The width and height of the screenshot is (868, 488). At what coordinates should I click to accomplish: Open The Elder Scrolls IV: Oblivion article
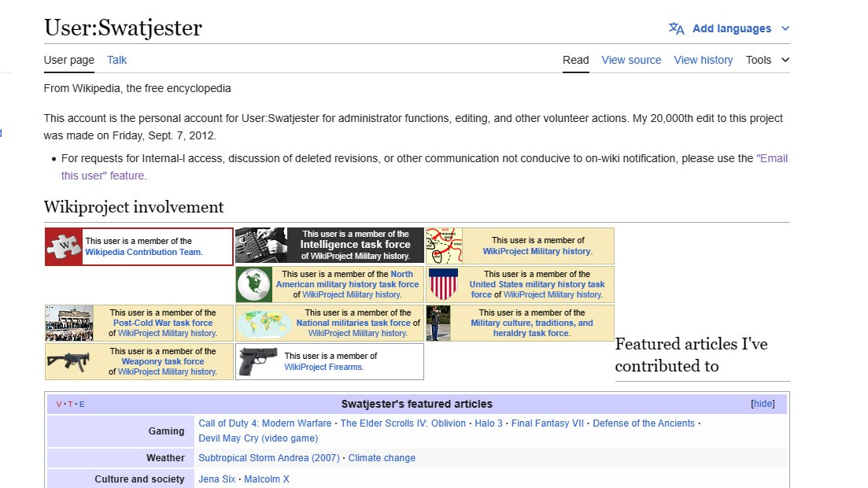[403, 423]
